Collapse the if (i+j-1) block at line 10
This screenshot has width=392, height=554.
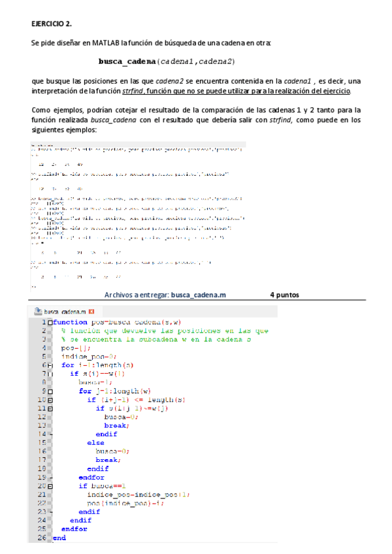point(50,400)
